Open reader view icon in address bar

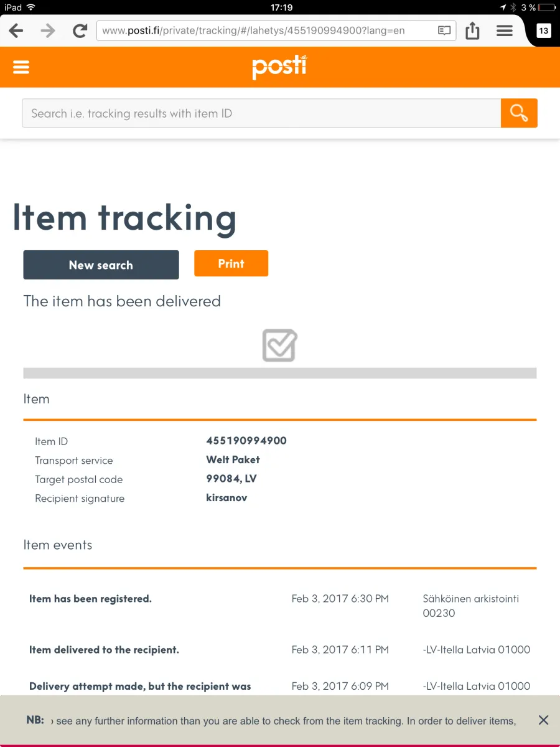tap(444, 31)
